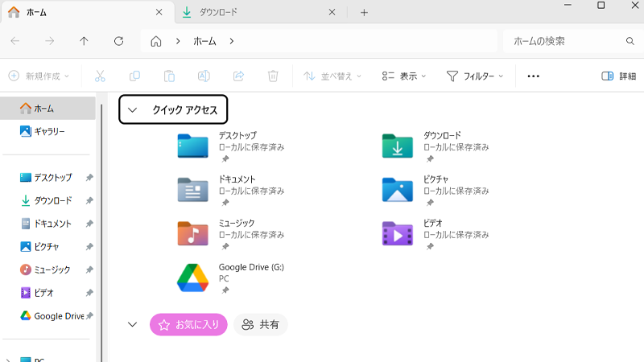This screenshot has width=644, height=362.
Task: Refresh the current folder view
Action: 118,41
